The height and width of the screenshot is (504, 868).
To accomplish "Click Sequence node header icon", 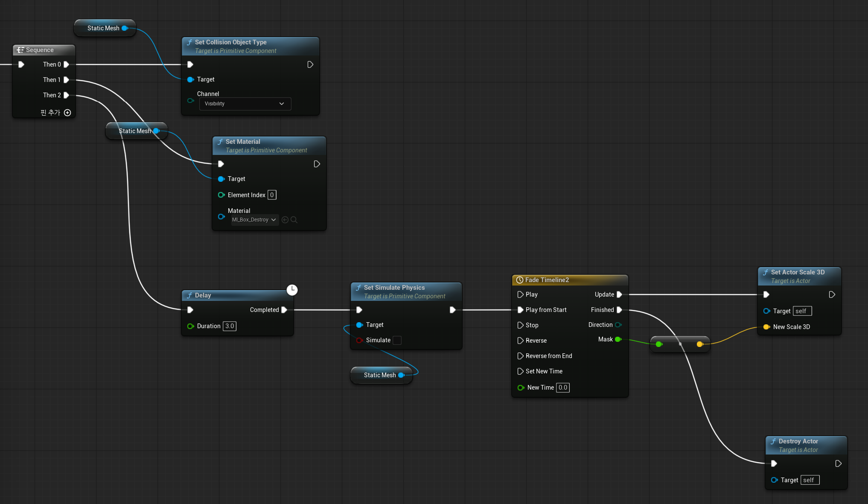I will pos(20,50).
